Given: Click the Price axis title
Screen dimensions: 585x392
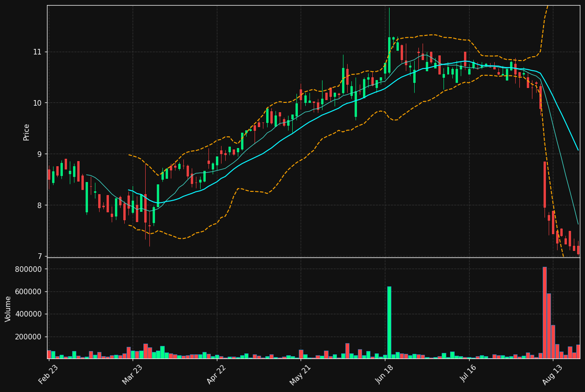Looking at the screenshot, I should (27, 132).
